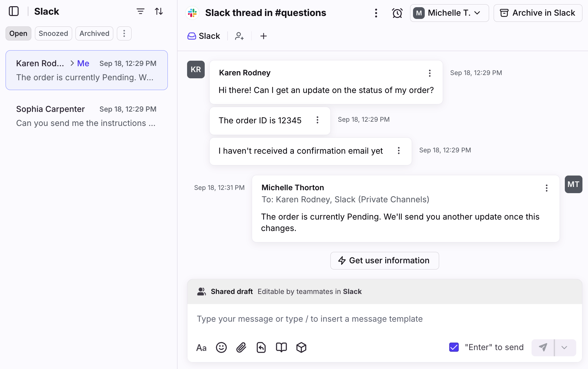588x369 pixels.
Task: Open the emoji picker
Action: (221, 347)
